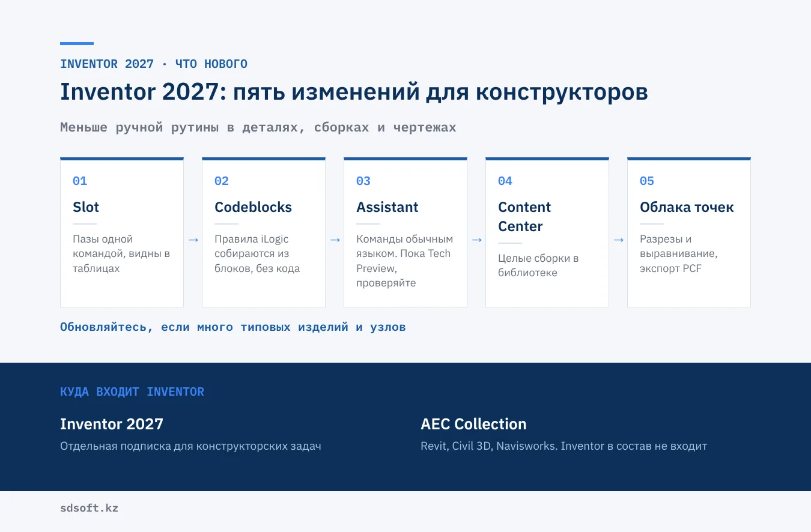Select the "Content Center" card title
The width and height of the screenshot is (811, 532).
[524, 217]
